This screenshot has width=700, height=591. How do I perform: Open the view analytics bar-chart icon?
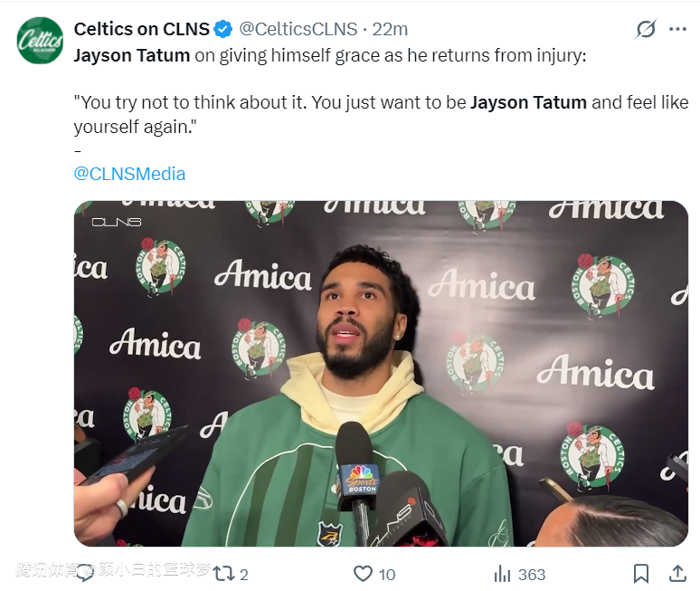coord(503,574)
